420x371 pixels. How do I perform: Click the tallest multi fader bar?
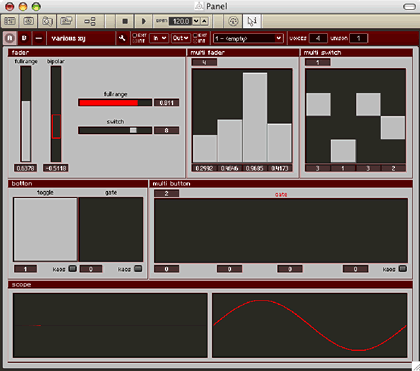pyautogui.click(x=255, y=117)
